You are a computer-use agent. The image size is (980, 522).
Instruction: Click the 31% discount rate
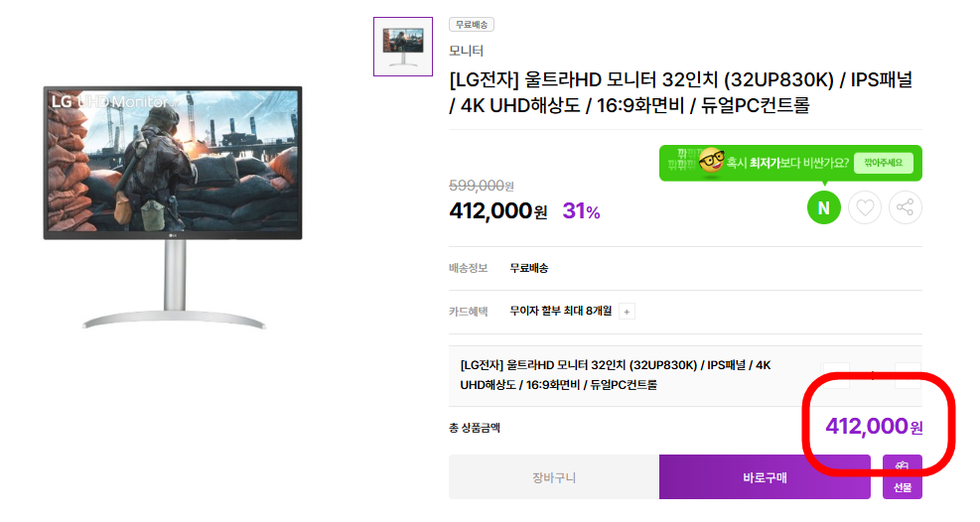(581, 211)
